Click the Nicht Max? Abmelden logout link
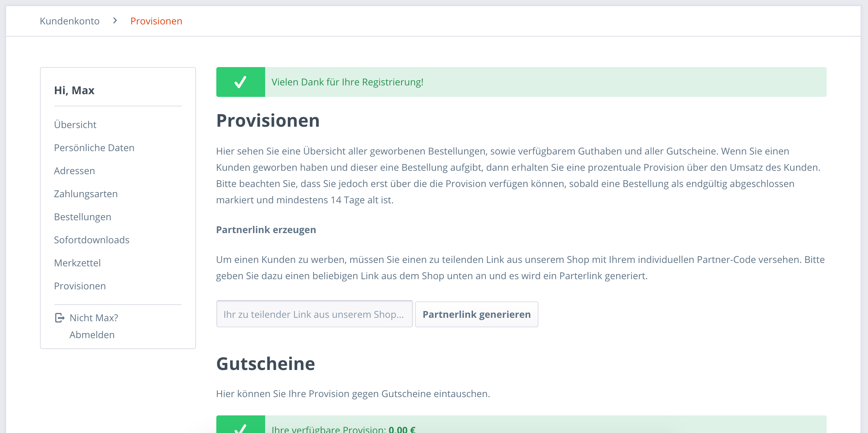Screen dimensions: 868x433 tap(94, 326)
